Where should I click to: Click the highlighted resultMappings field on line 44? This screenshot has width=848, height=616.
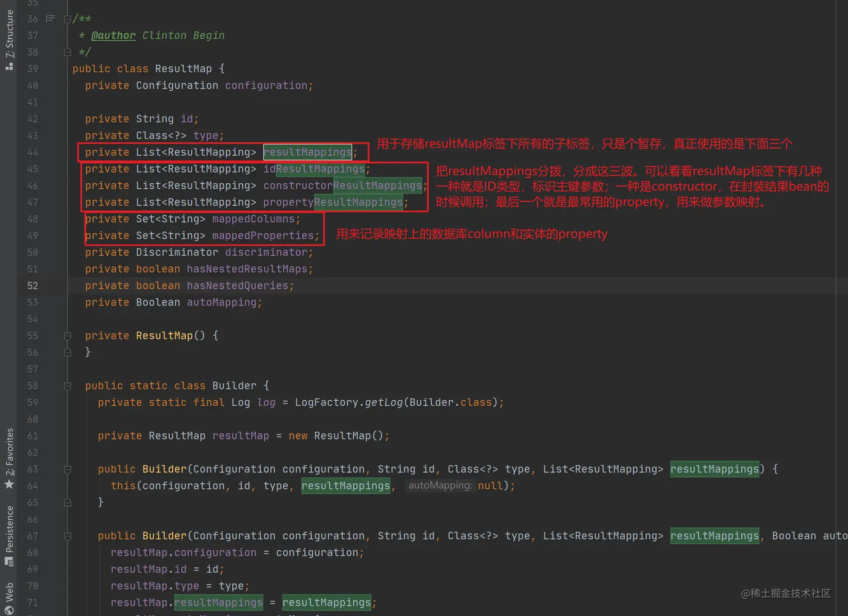pyautogui.click(x=308, y=152)
